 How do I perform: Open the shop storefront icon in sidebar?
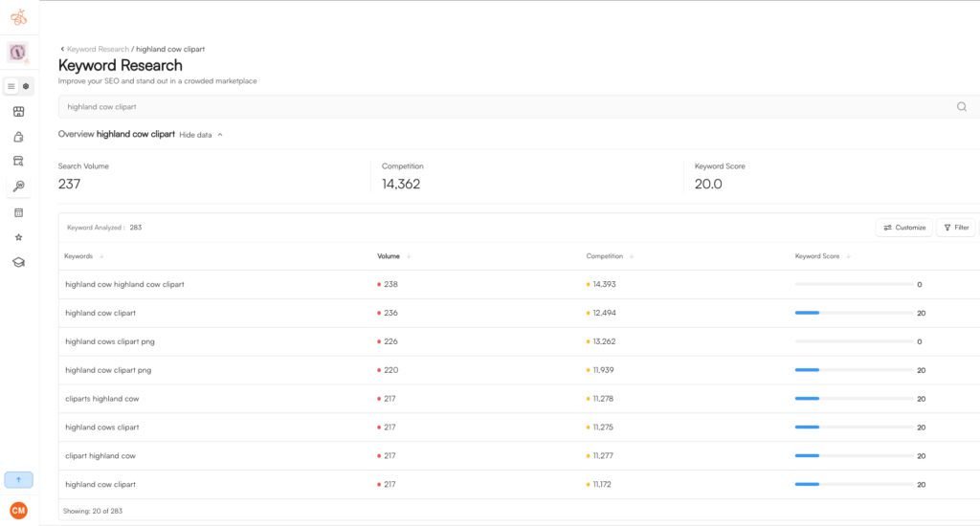pyautogui.click(x=18, y=112)
